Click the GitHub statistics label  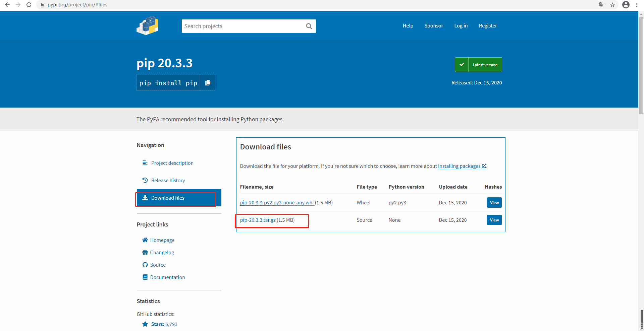pyautogui.click(x=156, y=314)
